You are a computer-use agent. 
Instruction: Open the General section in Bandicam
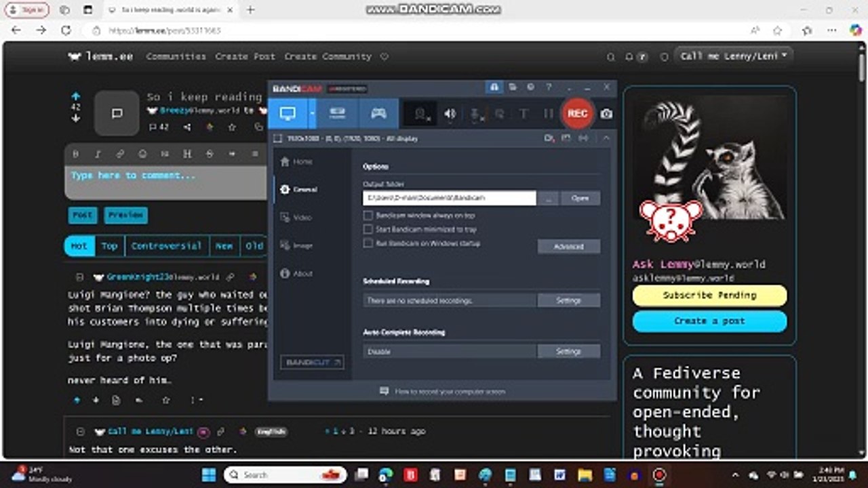[298, 190]
